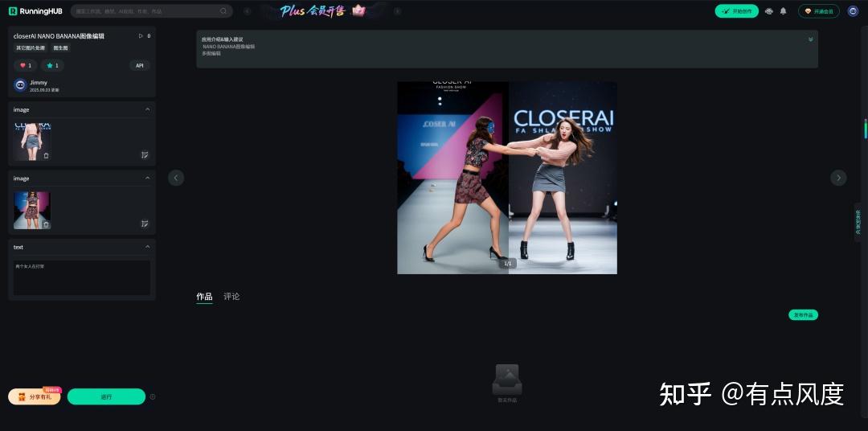Image resolution: width=868 pixels, height=431 pixels.
Task: Open the generated result image
Action: point(507,178)
